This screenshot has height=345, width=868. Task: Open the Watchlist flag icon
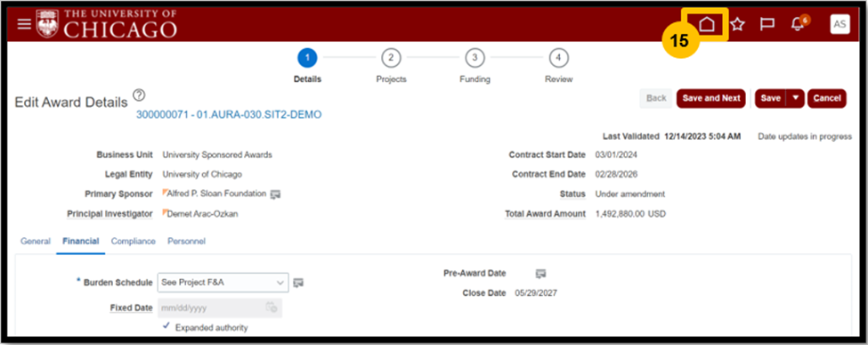[x=767, y=24]
